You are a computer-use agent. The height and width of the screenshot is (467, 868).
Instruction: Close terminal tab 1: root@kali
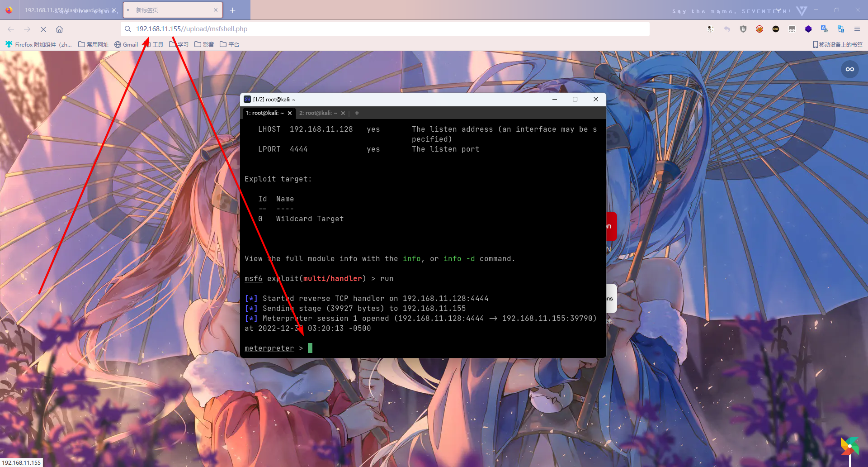coord(290,113)
